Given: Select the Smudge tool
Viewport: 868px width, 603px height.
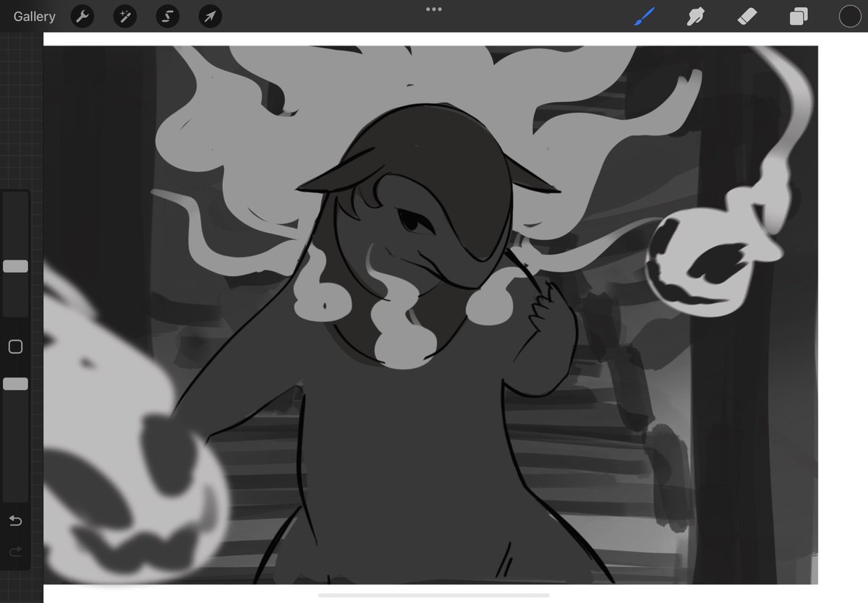Looking at the screenshot, I should tap(696, 17).
